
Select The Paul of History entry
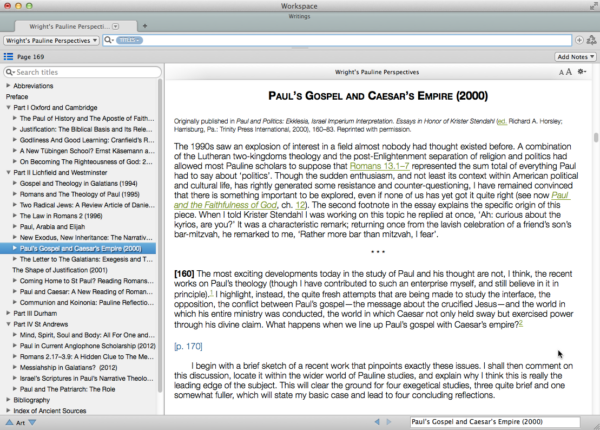click(x=87, y=118)
